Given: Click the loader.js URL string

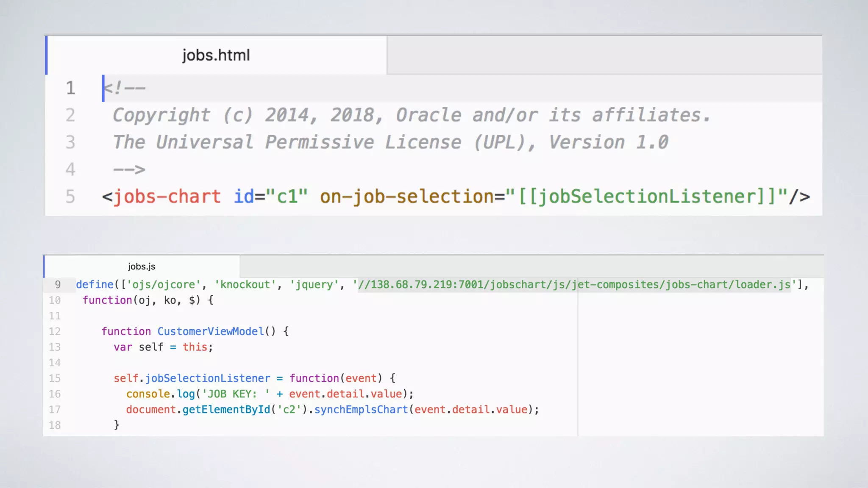Looking at the screenshot, I should (x=574, y=285).
